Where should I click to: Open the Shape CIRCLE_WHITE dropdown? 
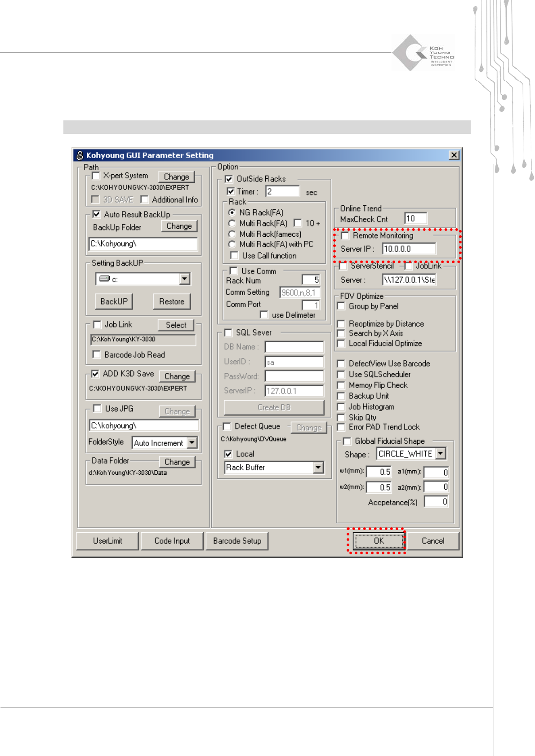click(441, 454)
